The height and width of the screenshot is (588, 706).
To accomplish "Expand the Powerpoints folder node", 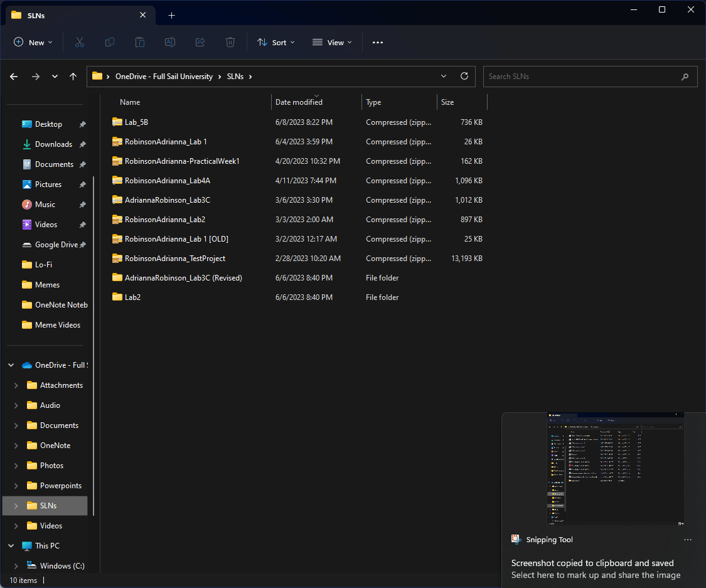I will click(16, 486).
